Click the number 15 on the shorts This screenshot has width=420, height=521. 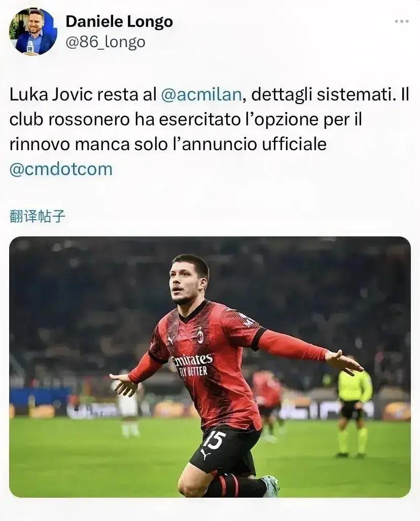pos(214,440)
